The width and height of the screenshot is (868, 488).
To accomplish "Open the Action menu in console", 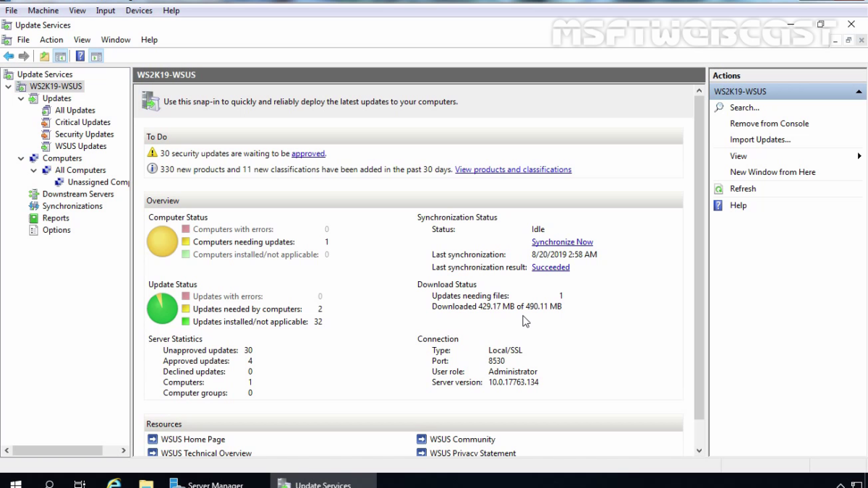I will tap(51, 40).
